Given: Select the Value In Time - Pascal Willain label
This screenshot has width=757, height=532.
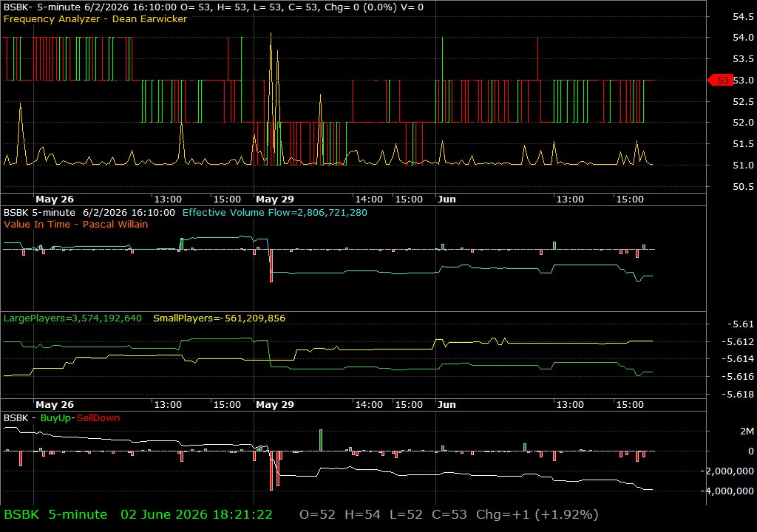Looking at the screenshot, I should point(76,224).
